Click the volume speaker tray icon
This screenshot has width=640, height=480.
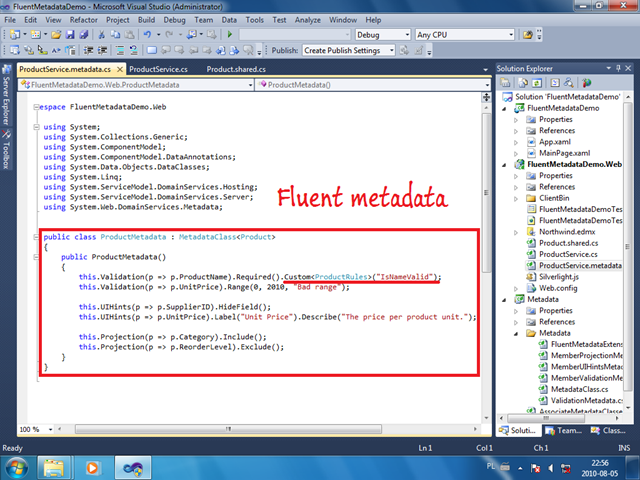551,468
